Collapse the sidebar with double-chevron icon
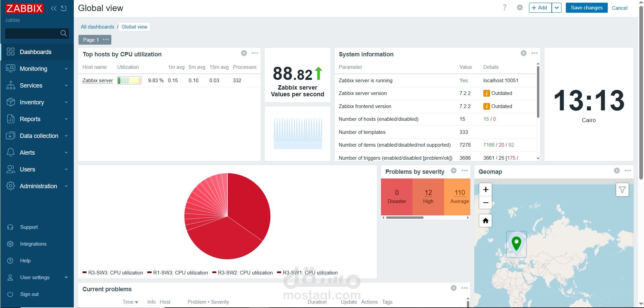The height and width of the screenshot is (308, 644). point(53,8)
